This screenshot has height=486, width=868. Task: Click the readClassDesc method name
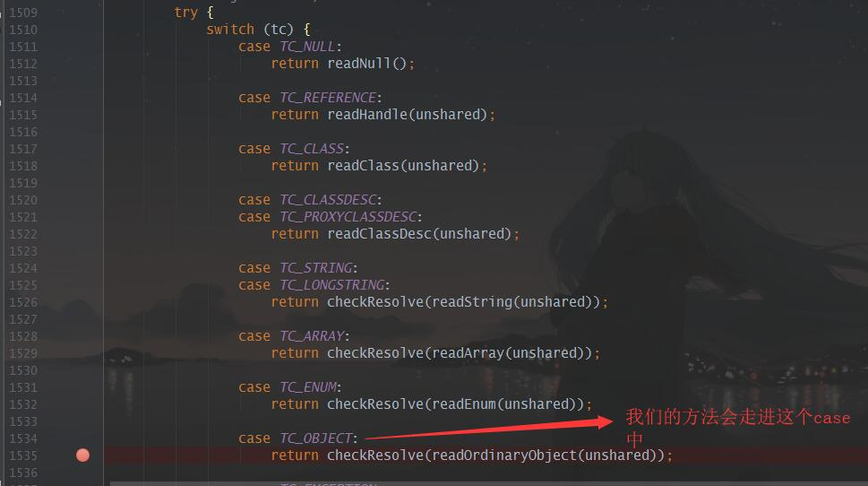point(379,234)
